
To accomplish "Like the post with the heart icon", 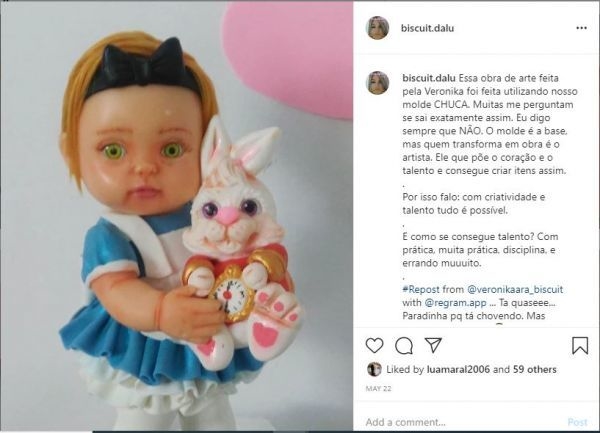I will coord(374,346).
